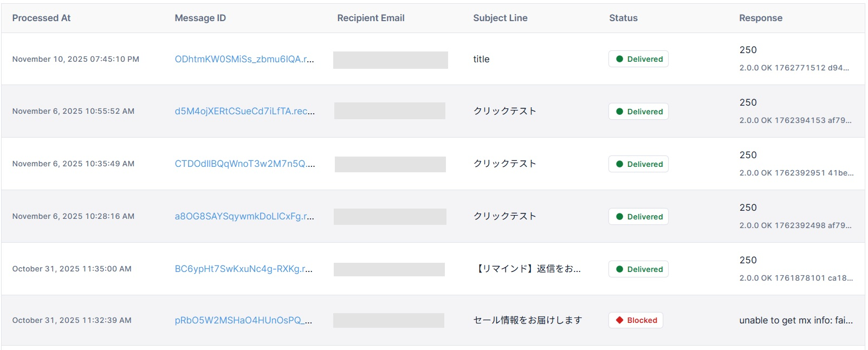Click the Blocked status badge
This screenshot has width=868, height=350.
[x=636, y=320]
